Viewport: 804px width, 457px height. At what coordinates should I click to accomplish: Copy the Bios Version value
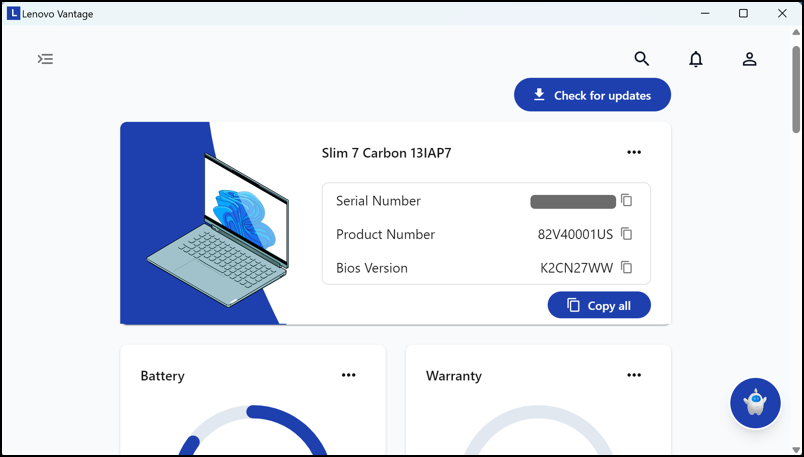tap(627, 268)
